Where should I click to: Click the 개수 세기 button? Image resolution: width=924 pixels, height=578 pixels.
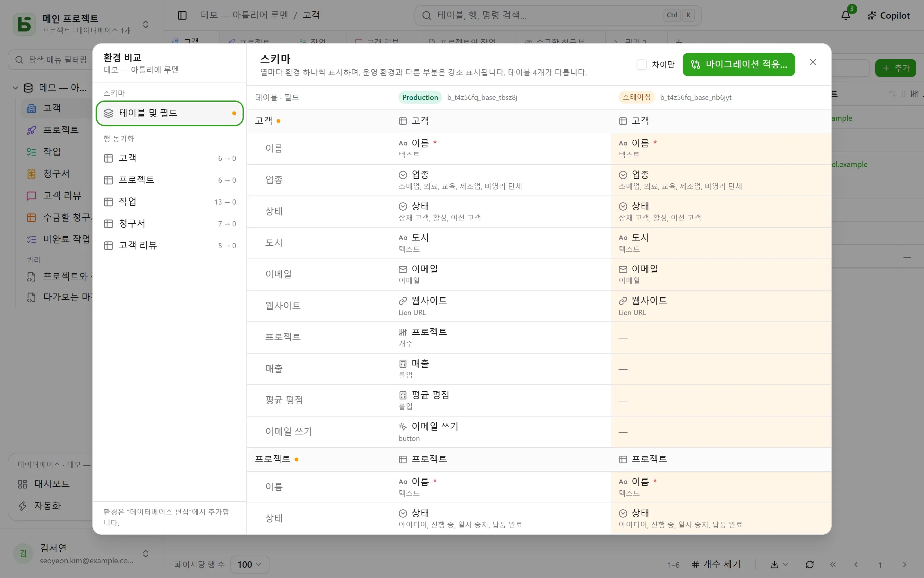tap(716, 564)
